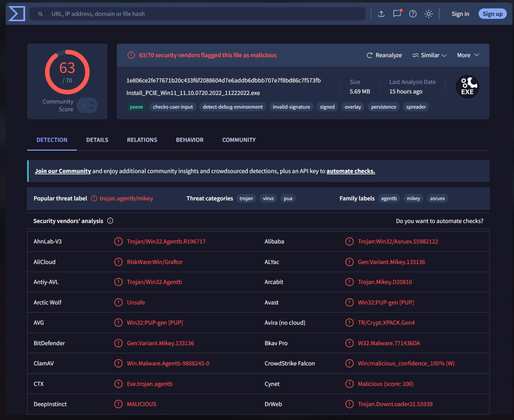Click the asruex family label chip
514x420 pixels.
437,198
